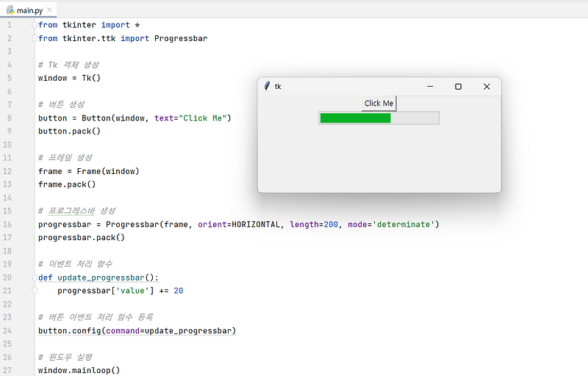This screenshot has height=376, width=588.
Task: Click the 'value' key on line 21
Action: coord(132,291)
